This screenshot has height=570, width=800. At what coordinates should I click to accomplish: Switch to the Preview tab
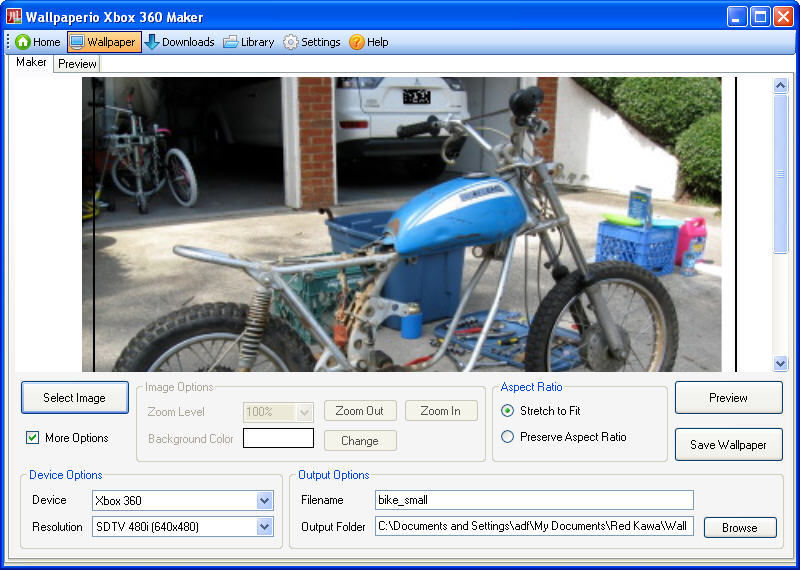[x=77, y=64]
